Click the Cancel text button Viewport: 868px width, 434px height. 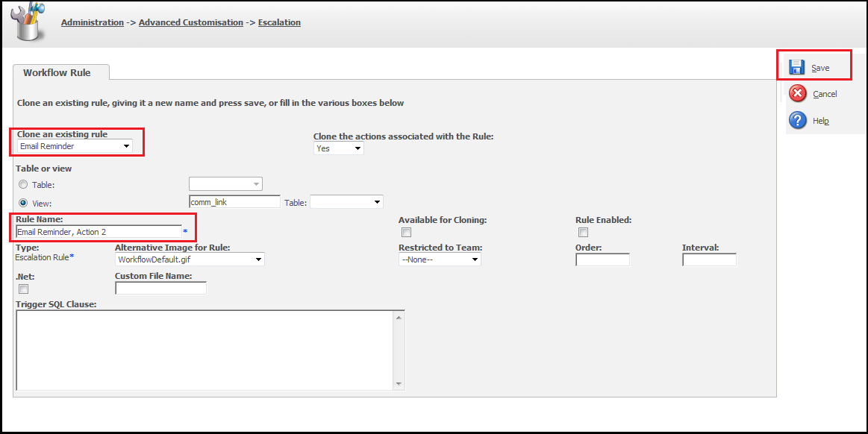click(x=825, y=94)
